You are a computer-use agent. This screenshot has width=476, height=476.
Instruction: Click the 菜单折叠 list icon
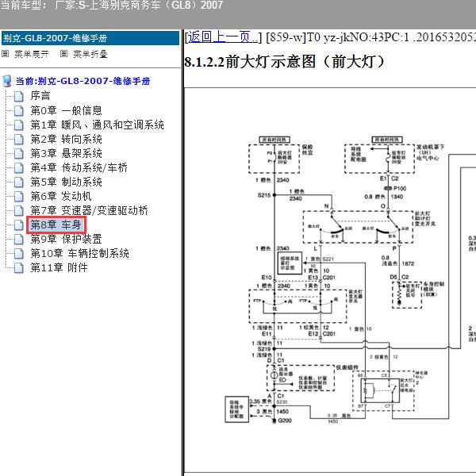[x=63, y=54]
